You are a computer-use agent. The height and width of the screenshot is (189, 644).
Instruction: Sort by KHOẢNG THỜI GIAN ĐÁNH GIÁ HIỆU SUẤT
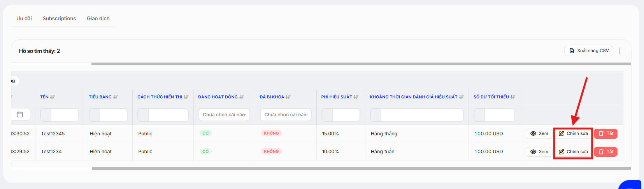tap(462, 97)
